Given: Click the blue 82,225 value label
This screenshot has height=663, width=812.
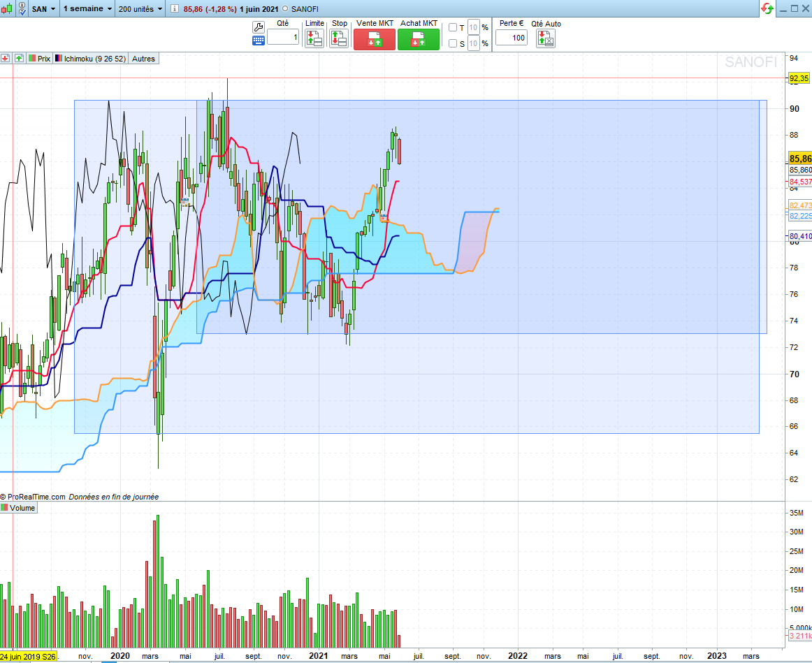Looking at the screenshot, I should click(x=800, y=216).
